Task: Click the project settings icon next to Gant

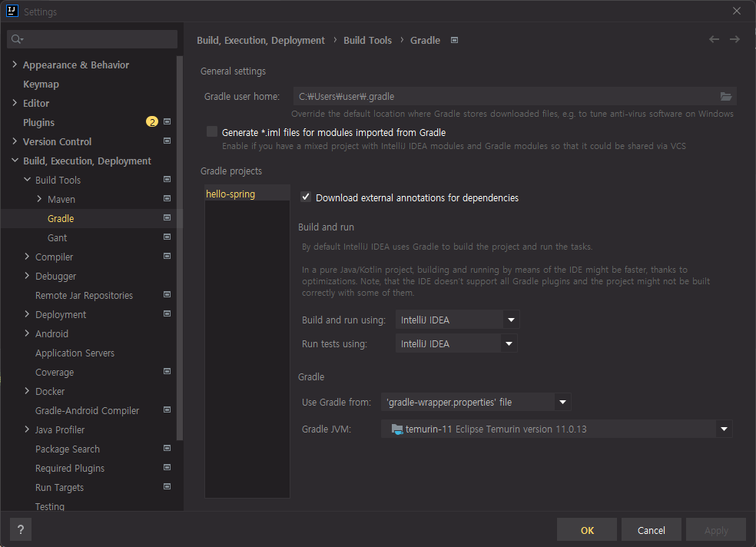Action: pos(167,237)
